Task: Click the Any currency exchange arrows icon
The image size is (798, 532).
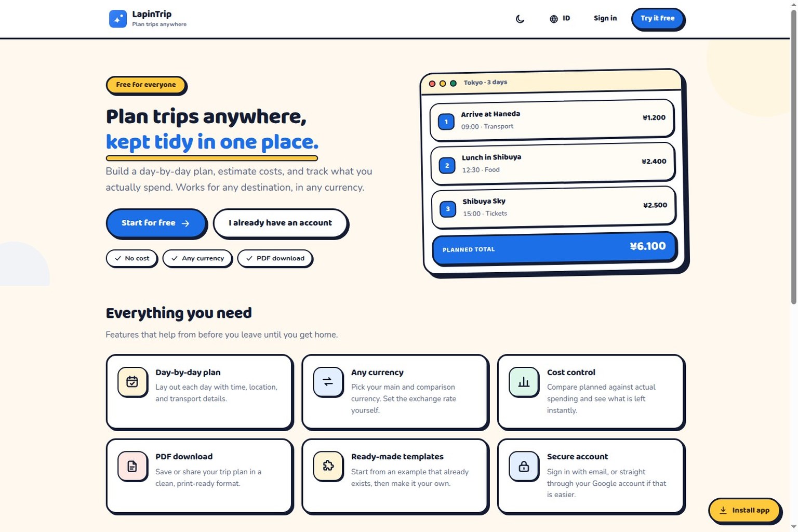Action: click(x=328, y=382)
